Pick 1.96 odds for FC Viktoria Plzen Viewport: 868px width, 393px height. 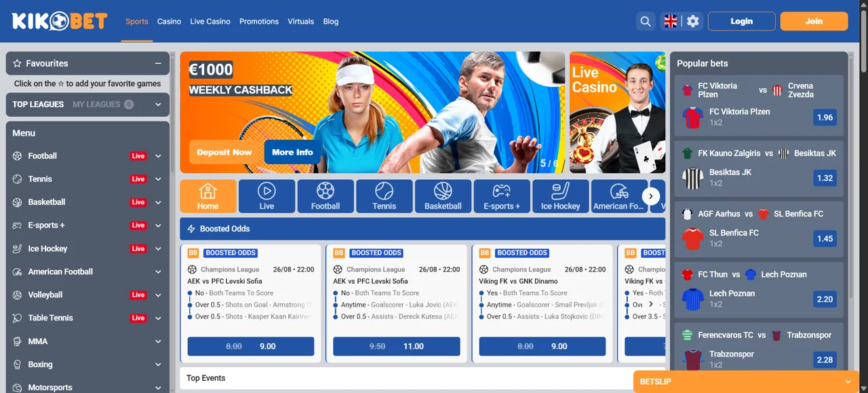(x=825, y=117)
